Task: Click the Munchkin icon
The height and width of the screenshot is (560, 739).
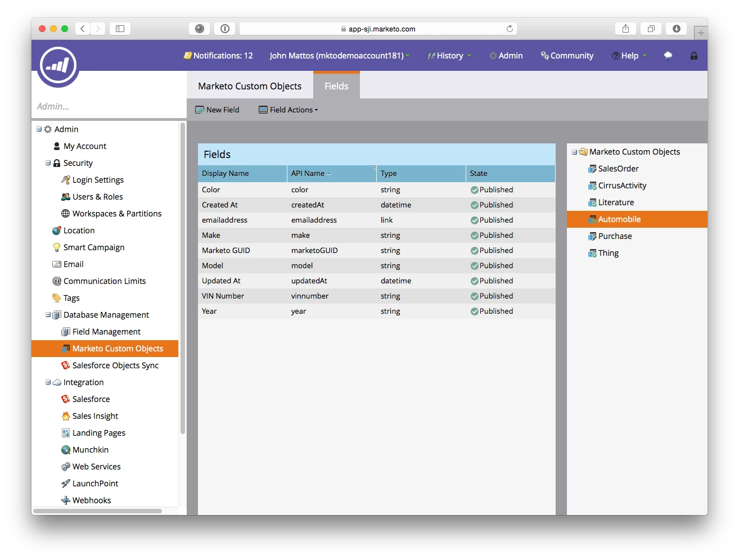Action: (x=66, y=450)
